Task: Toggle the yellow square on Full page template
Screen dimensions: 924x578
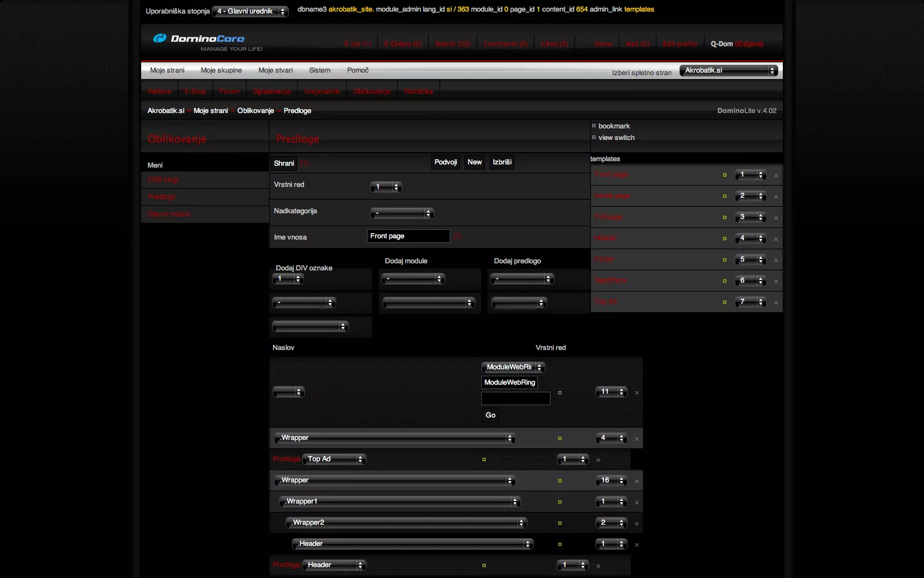Action: (x=724, y=218)
